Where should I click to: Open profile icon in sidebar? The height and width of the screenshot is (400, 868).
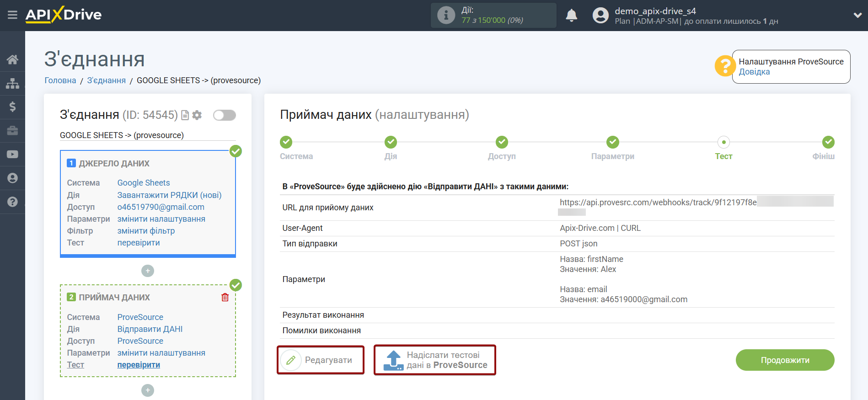point(12,178)
